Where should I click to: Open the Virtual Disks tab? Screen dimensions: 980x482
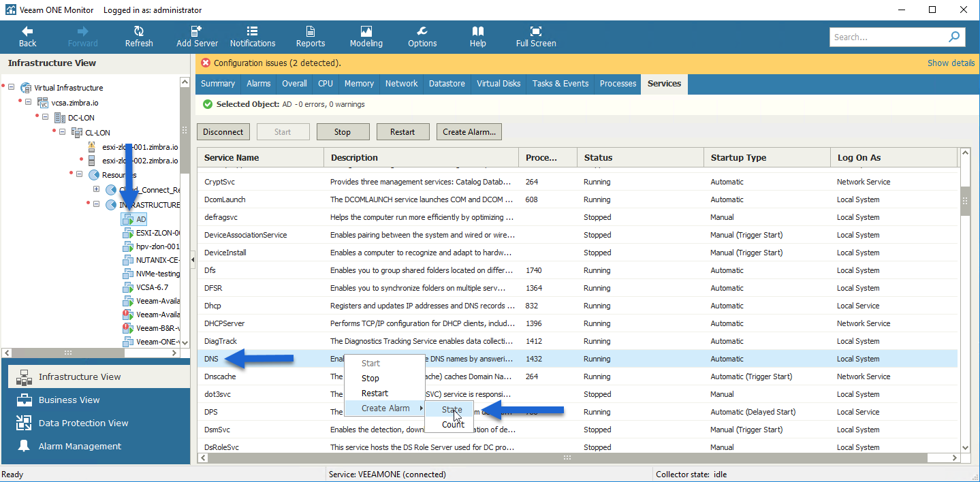click(499, 84)
